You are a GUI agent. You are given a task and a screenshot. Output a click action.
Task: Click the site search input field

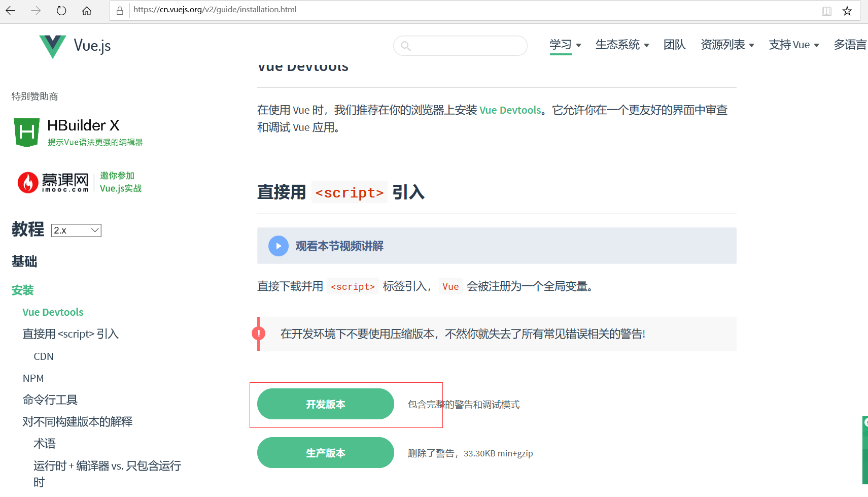(460, 46)
